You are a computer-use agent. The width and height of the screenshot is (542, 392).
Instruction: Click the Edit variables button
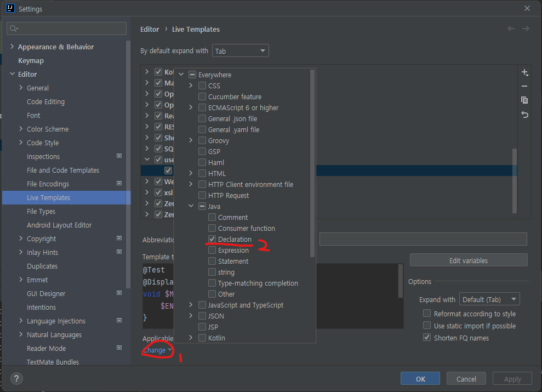[469, 260]
